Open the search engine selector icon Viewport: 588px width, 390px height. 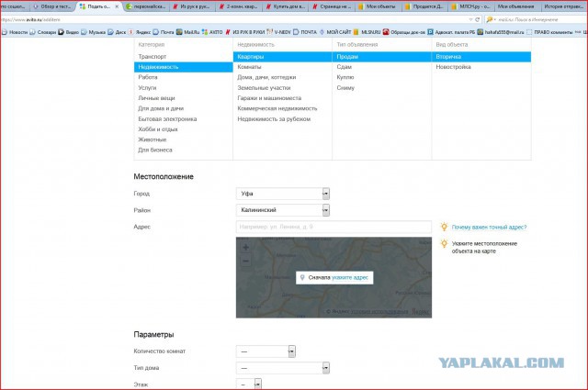(x=491, y=19)
